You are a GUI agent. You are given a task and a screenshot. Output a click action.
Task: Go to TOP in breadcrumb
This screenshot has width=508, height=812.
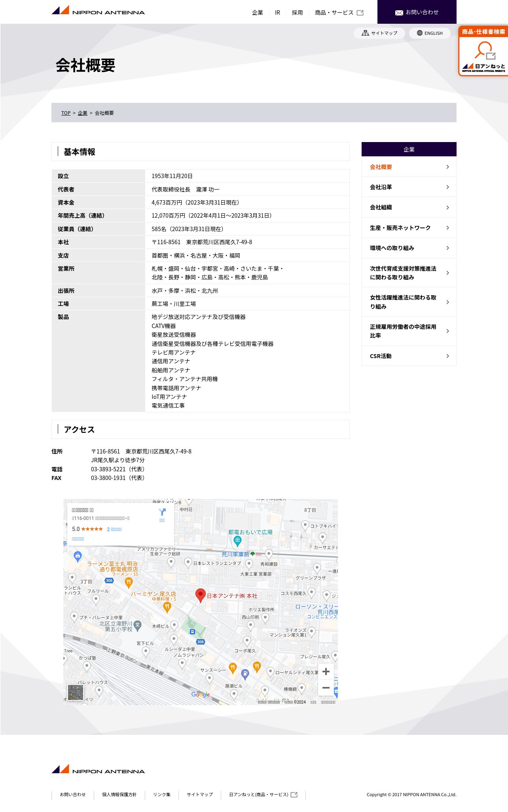[66, 113]
